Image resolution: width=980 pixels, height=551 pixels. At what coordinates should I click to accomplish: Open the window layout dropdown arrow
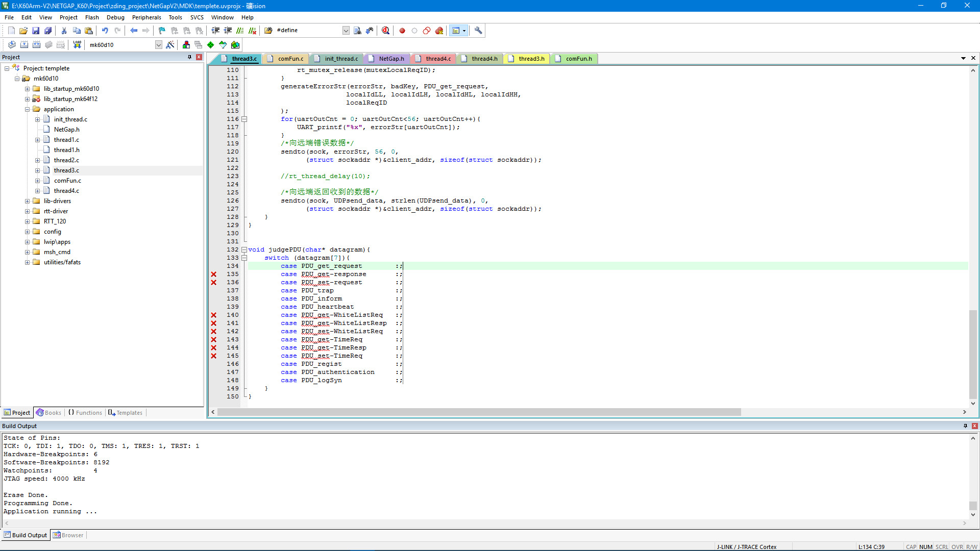coord(464,31)
